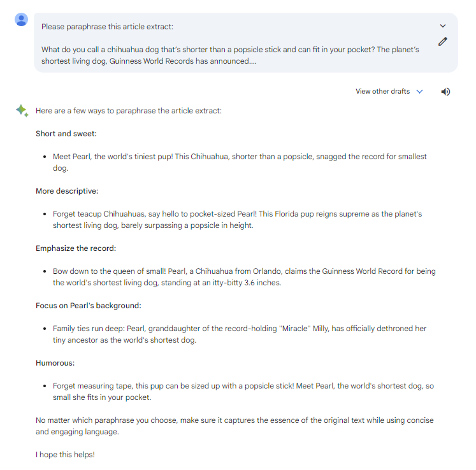
Task: Click the 'Meet Pearl, the world's tiniest pup' bullet
Action: [240, 162]
